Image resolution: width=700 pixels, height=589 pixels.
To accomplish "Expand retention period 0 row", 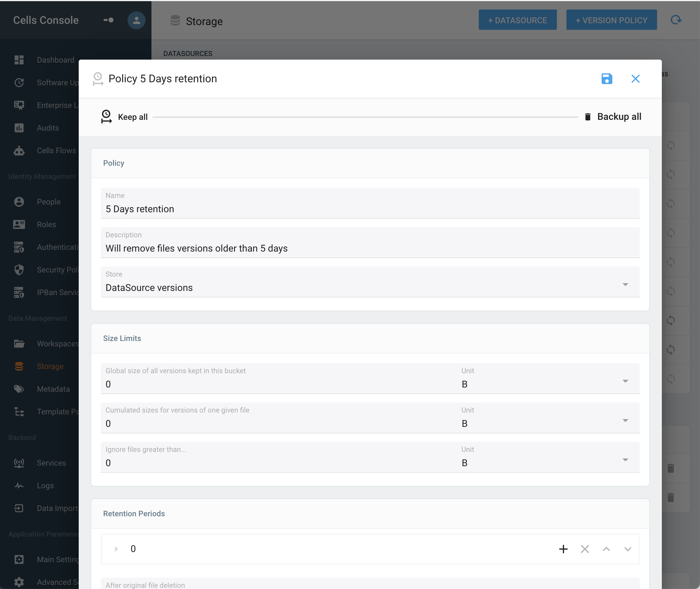I will 116,549.
